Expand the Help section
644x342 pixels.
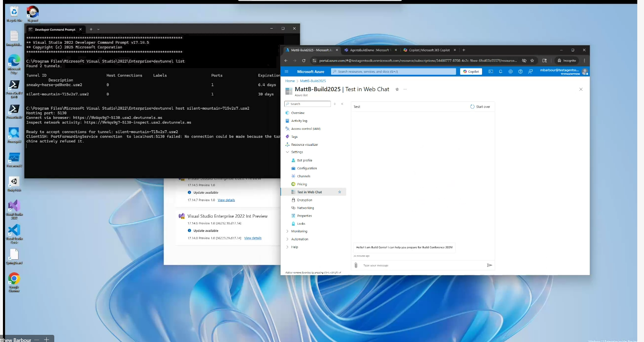(288, 247)
